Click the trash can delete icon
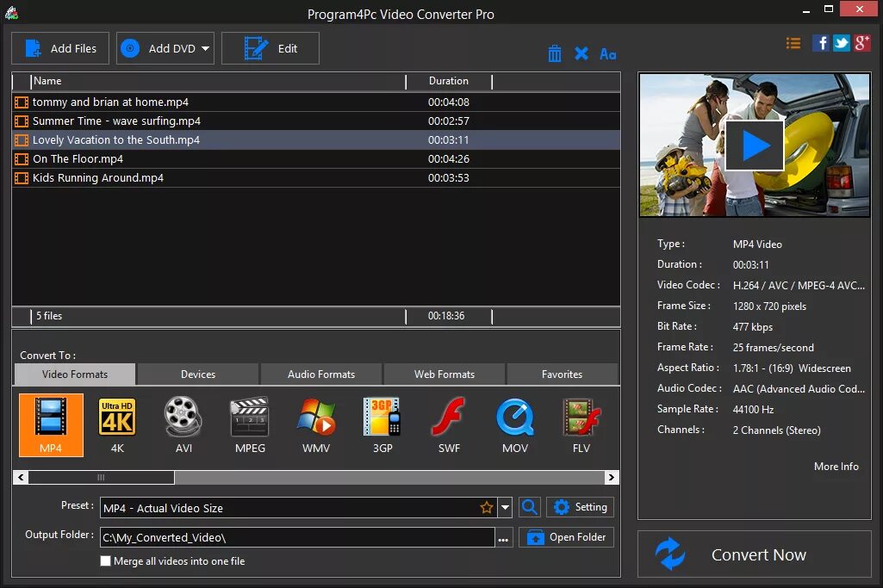Screen dimensions: 883x588 pyautogui.click(x=555, y=53)
